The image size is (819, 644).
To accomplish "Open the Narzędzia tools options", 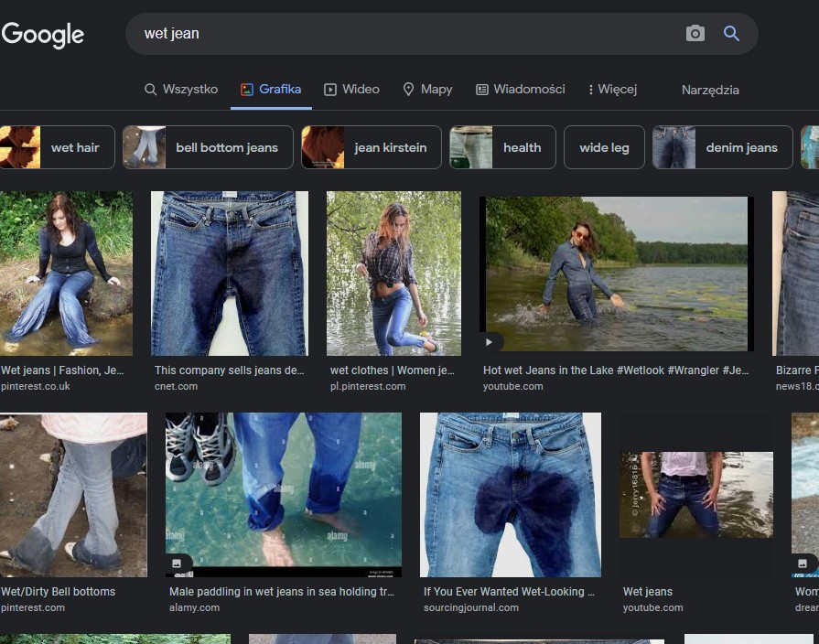I will [x=710, y=90].
